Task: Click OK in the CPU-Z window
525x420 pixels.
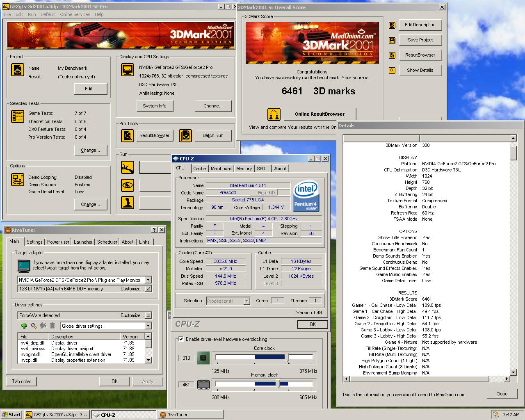Action: 313,324
